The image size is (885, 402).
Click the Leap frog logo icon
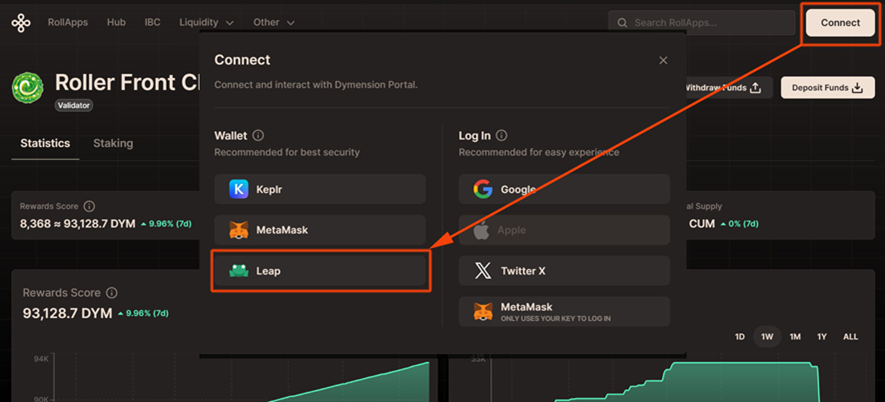(x=239, y=271)
